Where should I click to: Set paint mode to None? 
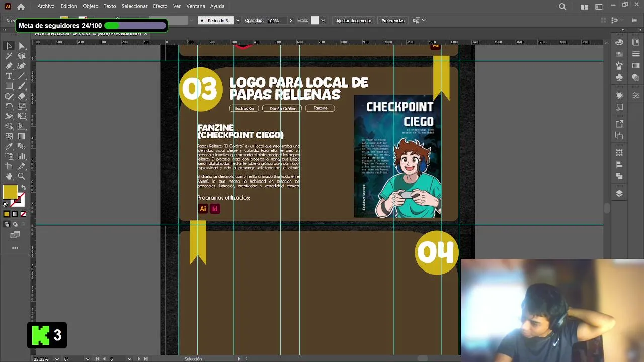(x=23, y=214)
